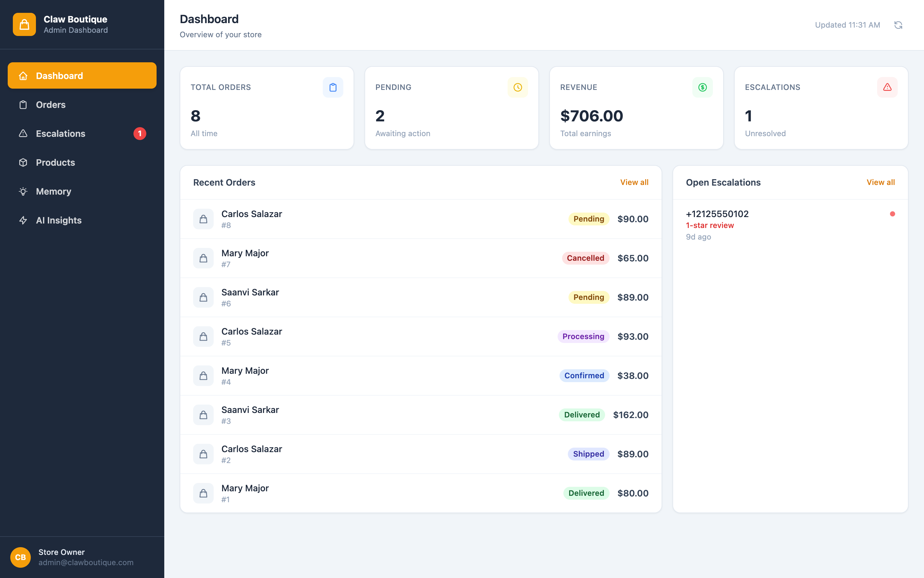The image size is (924, 578).
Task: Open the Memory section
Action: 82,191
